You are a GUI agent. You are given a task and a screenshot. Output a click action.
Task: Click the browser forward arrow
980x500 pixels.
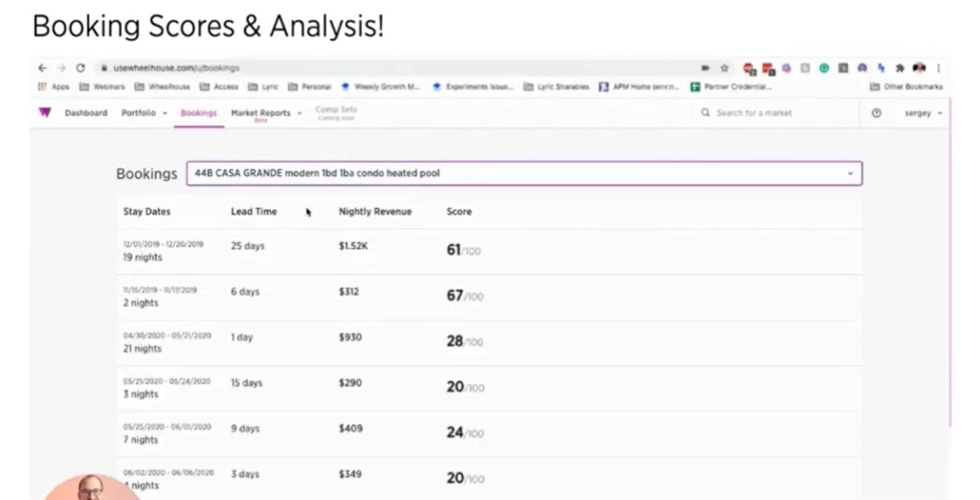(61, 68)
